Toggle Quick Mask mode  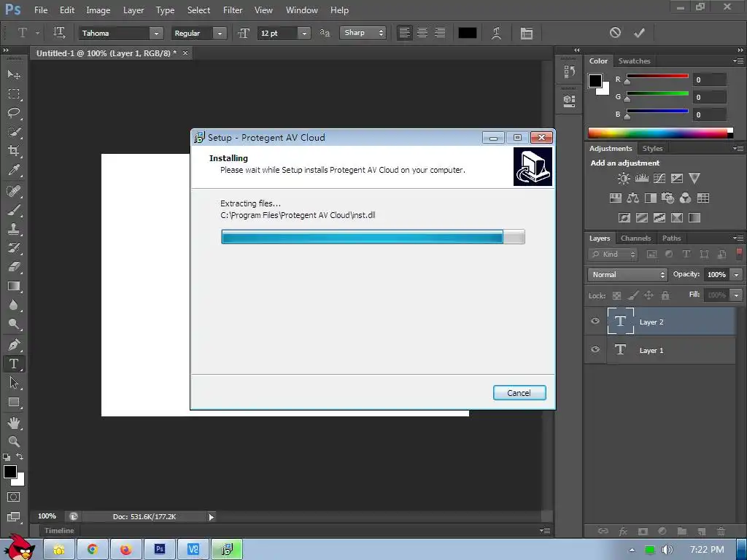tap(13, 497)
